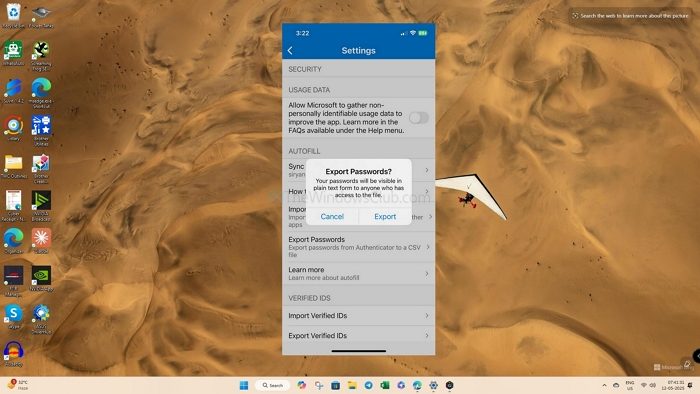Tap the back arrow in Settings header

[290, 50]
